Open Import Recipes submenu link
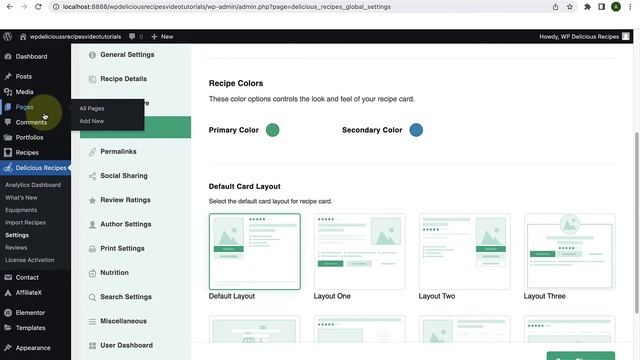This screenshot has width=640, height=360. 26,222
